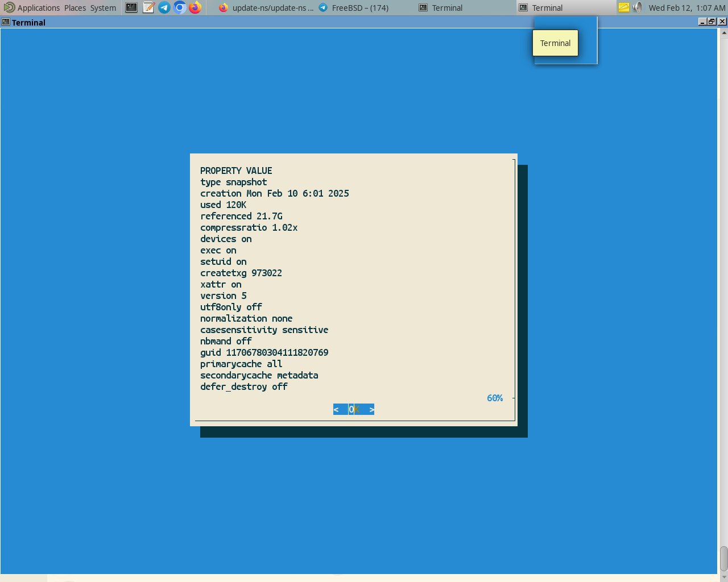Viewport: 728px width, 582px height.
Task: Launch the text editor notepad icon
Action: [x=148, y=7]
